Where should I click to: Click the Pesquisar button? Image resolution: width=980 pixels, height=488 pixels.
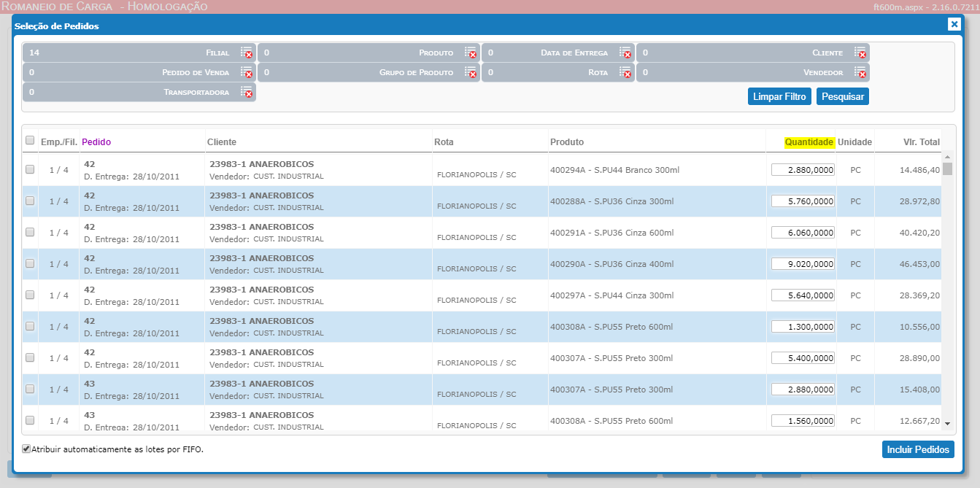843,96
